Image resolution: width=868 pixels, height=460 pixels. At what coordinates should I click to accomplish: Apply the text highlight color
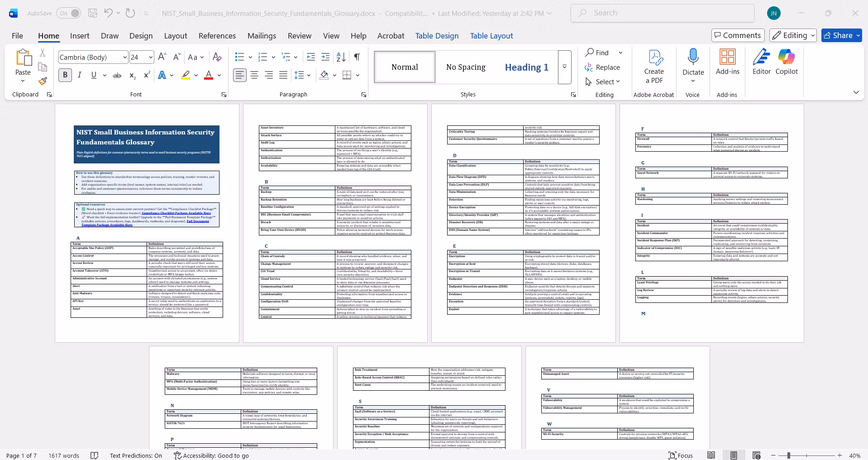186,75
